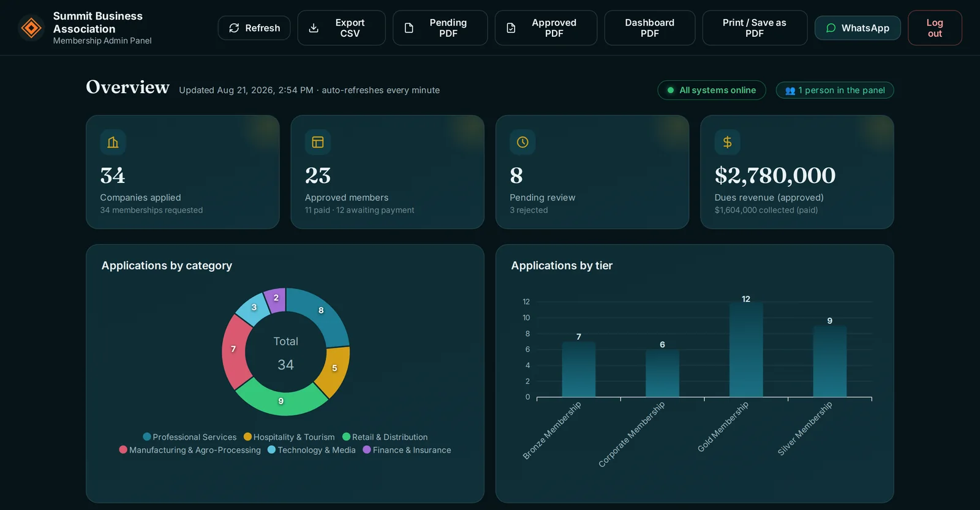Viewport: 980px width, 510px height.
Task: Click the Corporate Membership axis label
Action: coord(631,435)
